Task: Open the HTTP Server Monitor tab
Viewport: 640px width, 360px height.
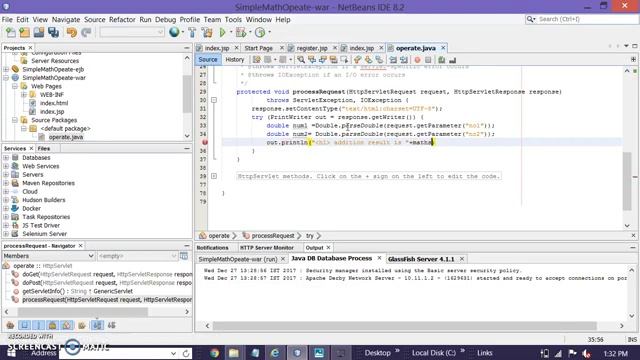Action: click(x=267, y=248)
